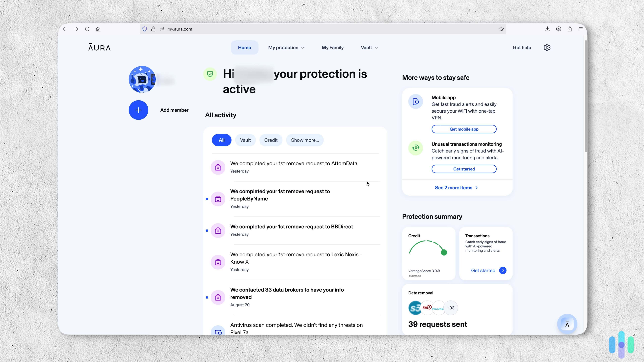The height and width of the screenshot is (362, 644).
Task: Expand the Vault menu dropdown
Action: coord(369,47)
